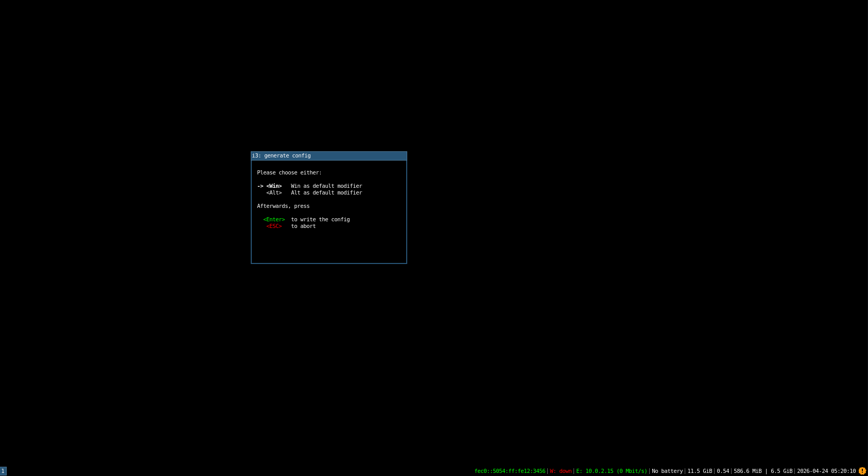Click IPv6 address fec0::5054:ff:fe12:3456 in status bar
Screen dimensions: 868x476
click(510, 471)
